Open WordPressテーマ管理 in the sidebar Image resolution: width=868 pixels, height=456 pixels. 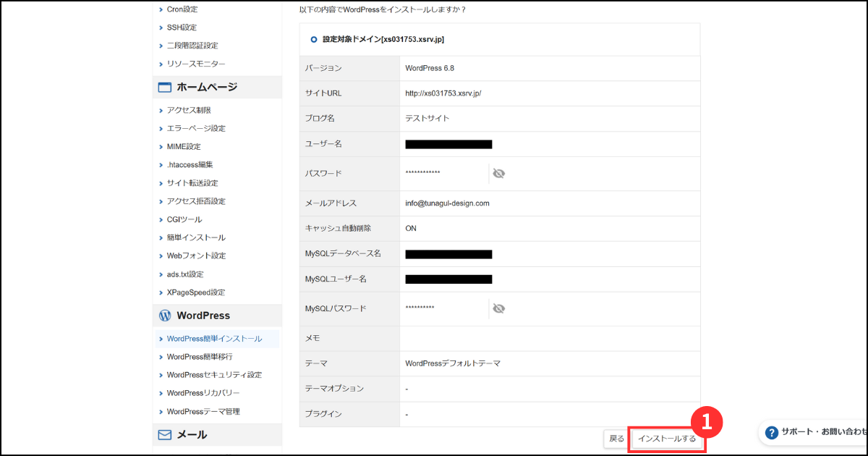click(x=203, y=411)
